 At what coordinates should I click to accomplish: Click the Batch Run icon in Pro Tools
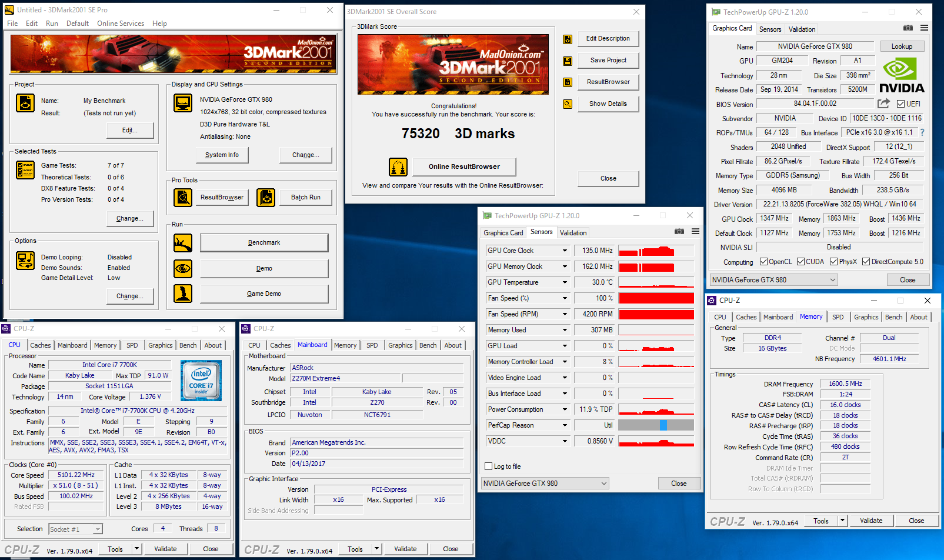coord(266,198)
